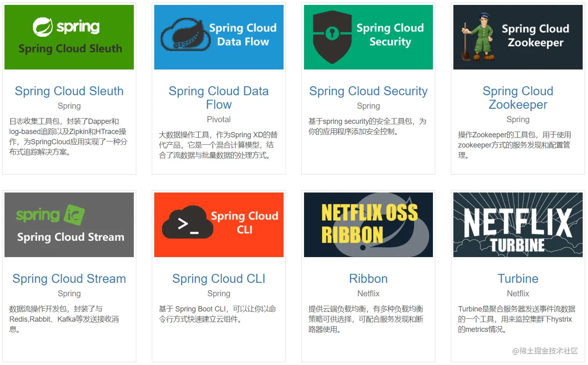Open the Spring Cloud Stream gray banner

(69, 225)
